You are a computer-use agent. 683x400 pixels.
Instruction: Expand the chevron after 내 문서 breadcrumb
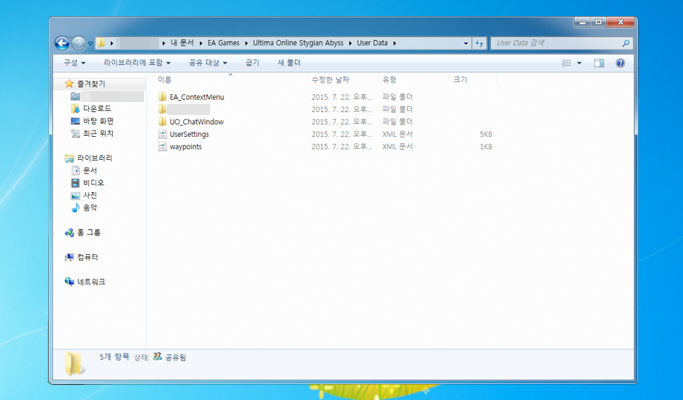coord(201,43)
